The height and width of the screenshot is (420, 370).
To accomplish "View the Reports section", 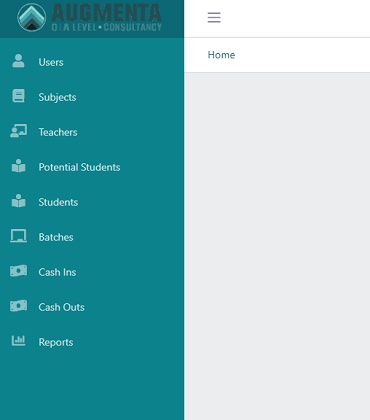I will point(92,342).
